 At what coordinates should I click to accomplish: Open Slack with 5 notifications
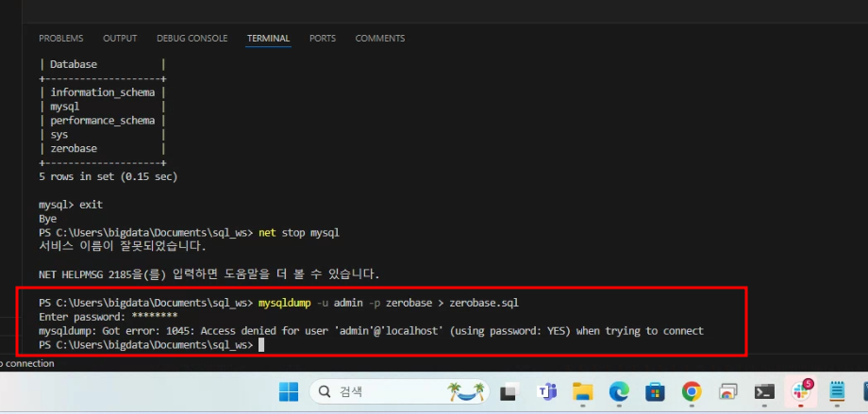pos(800,390)
